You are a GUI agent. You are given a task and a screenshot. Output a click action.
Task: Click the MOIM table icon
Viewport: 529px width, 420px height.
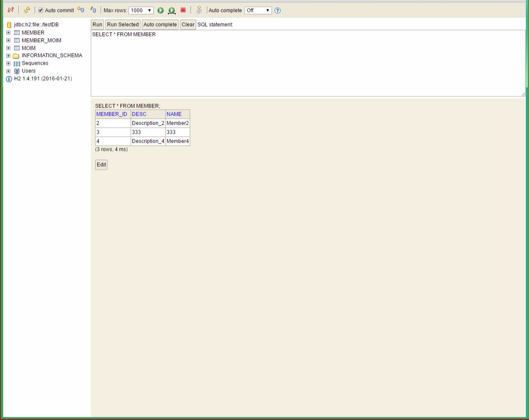(x=17, y=48)
